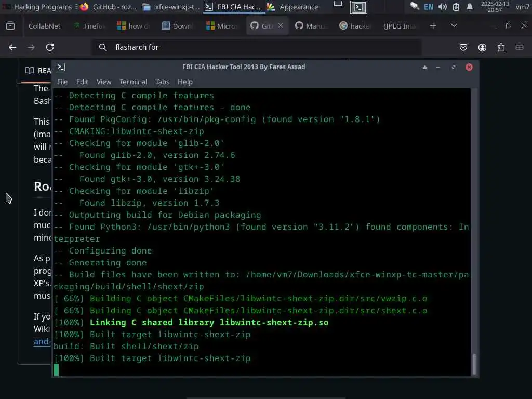Open terminal Tabs menu
Image resolution: width=532 pixels, height=399 pixels.
click(x=162, y=82)
